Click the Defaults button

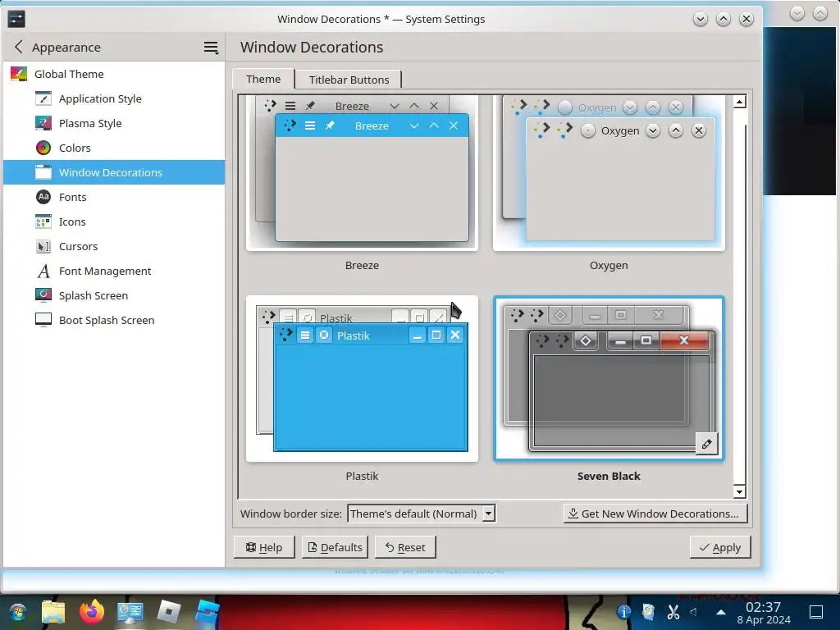coord(335,547)
